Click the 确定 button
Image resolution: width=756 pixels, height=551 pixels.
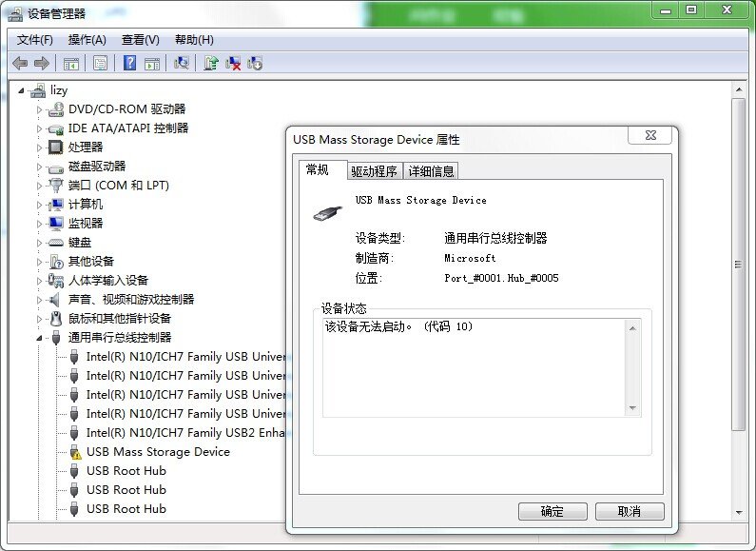[552, 511]
